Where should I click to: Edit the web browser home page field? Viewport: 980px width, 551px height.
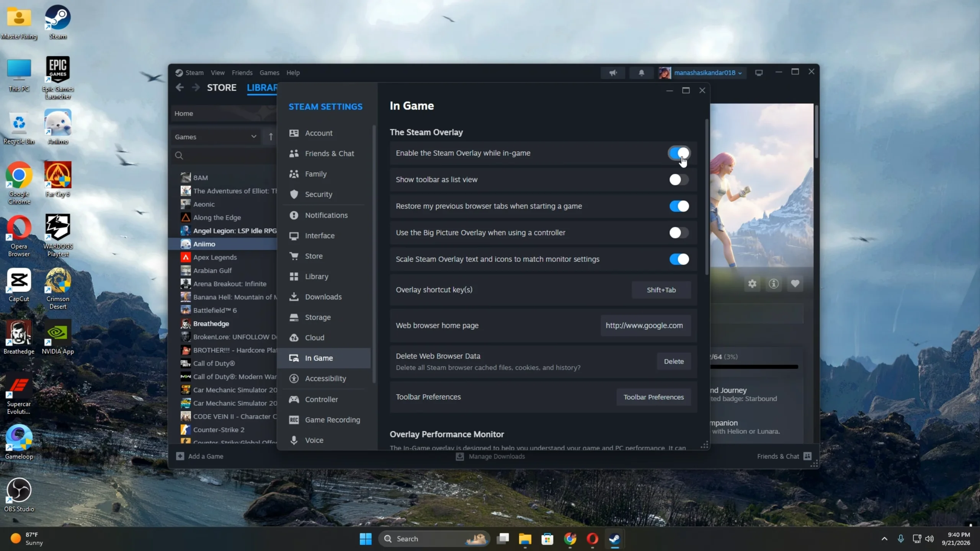point(645,325)
